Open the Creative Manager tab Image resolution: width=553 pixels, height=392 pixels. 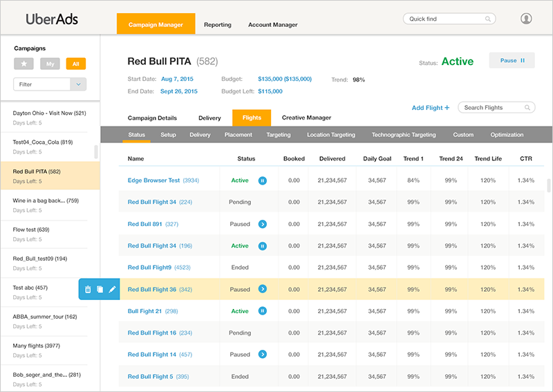coord(306,118)
